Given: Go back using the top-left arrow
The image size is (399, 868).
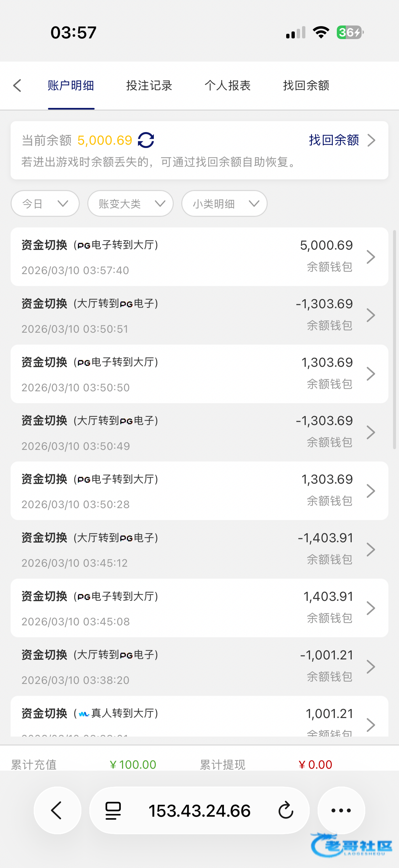Looking at the screenshot, I should pos(18,86).
